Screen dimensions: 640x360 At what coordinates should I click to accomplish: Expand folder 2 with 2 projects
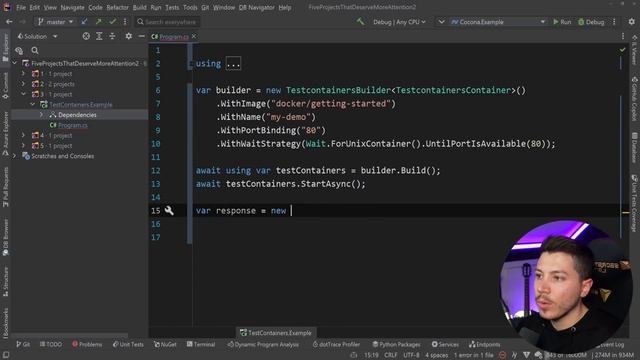[23, 84]
